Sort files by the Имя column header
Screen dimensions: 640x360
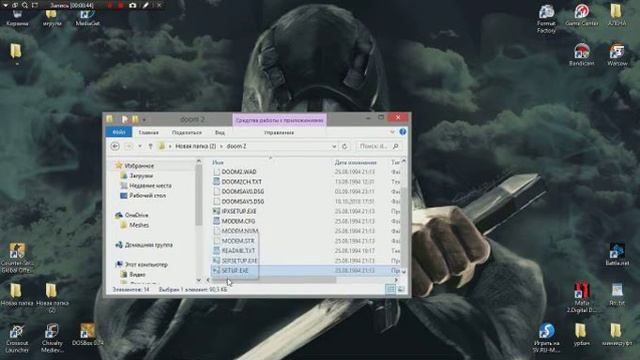point(218,162)
